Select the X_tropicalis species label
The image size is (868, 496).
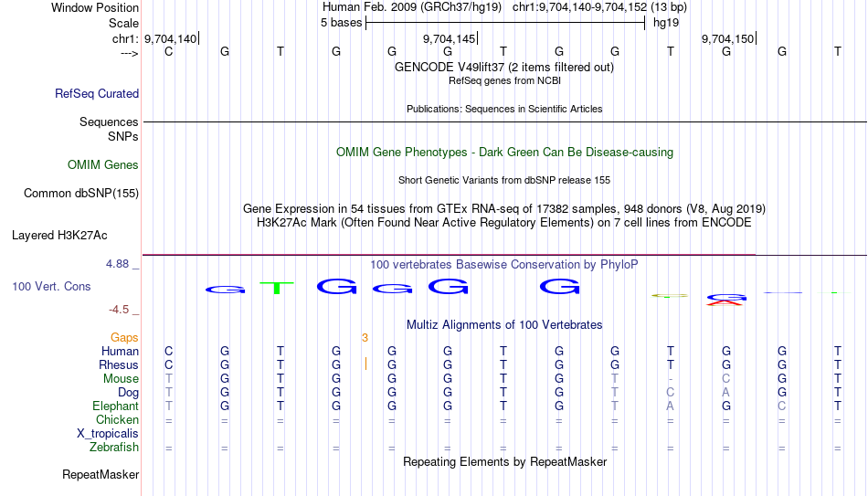click(x=108, y=434)
